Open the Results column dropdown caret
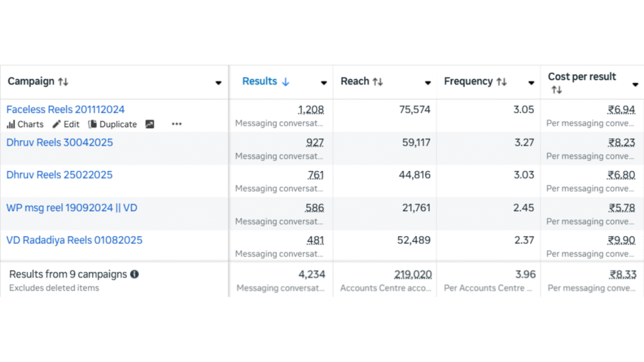The image size is (644, 362). coord(324,83)
